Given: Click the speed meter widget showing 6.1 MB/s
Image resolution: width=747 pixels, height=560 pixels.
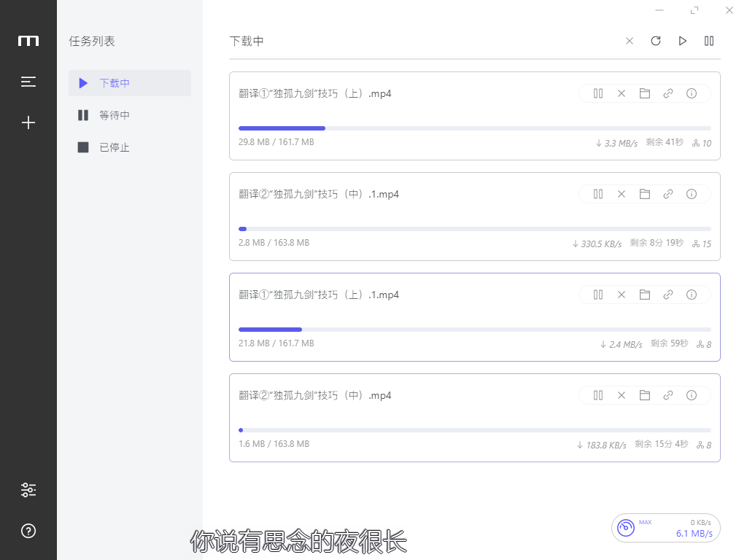Looking at the screenshot, I should pyautogui.click(x=665, y=528).
